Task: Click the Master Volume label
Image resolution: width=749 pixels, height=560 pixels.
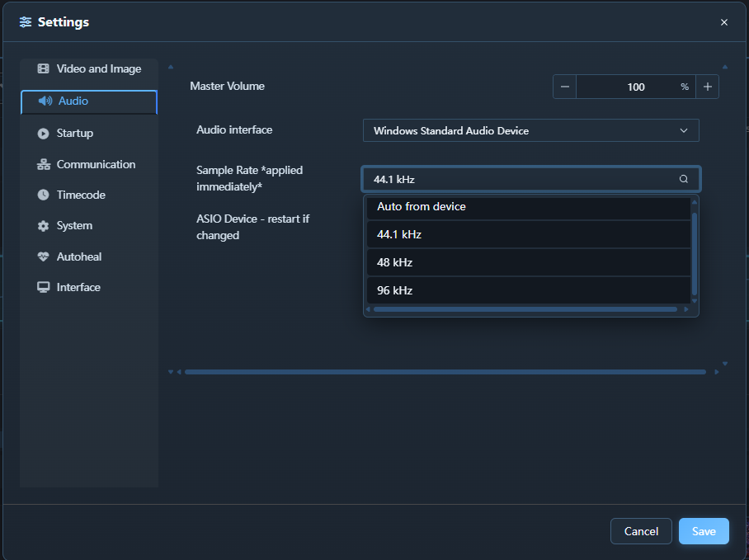Action: coord(228,86)
